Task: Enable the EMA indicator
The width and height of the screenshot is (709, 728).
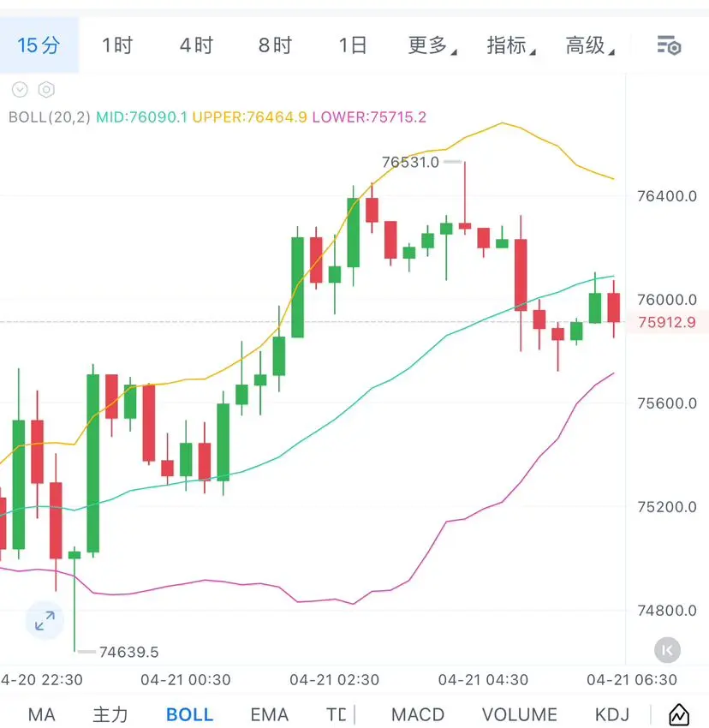Action: click(269, 714)
